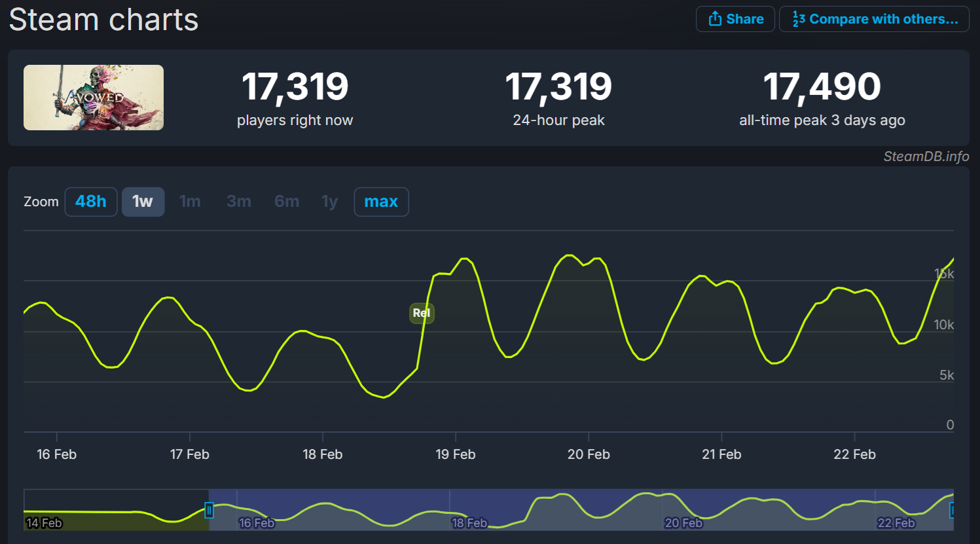Open the Avowed game thumbnail
Screen dimensions: 980x544
94,98
